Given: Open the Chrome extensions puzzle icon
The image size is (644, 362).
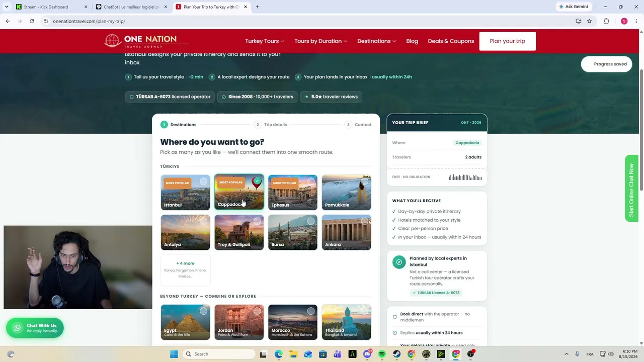Looking at the screenshot, I should (606, 21).
